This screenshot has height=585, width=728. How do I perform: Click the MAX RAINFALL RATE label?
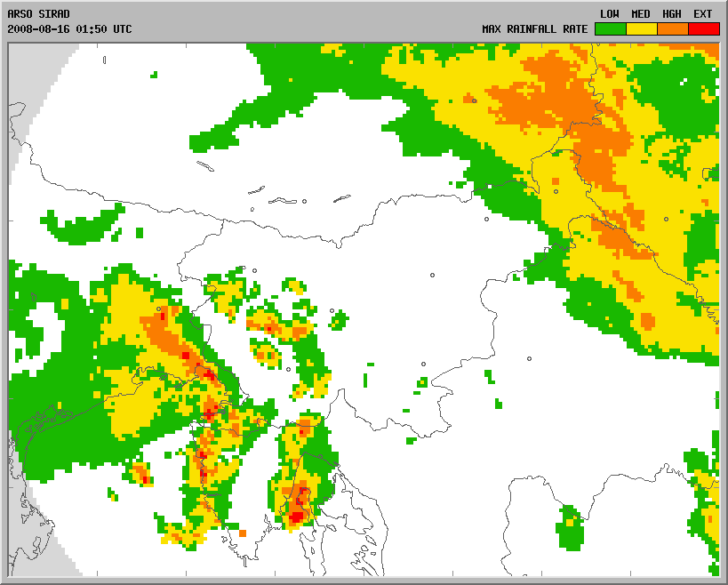click(x=535, y=28)
